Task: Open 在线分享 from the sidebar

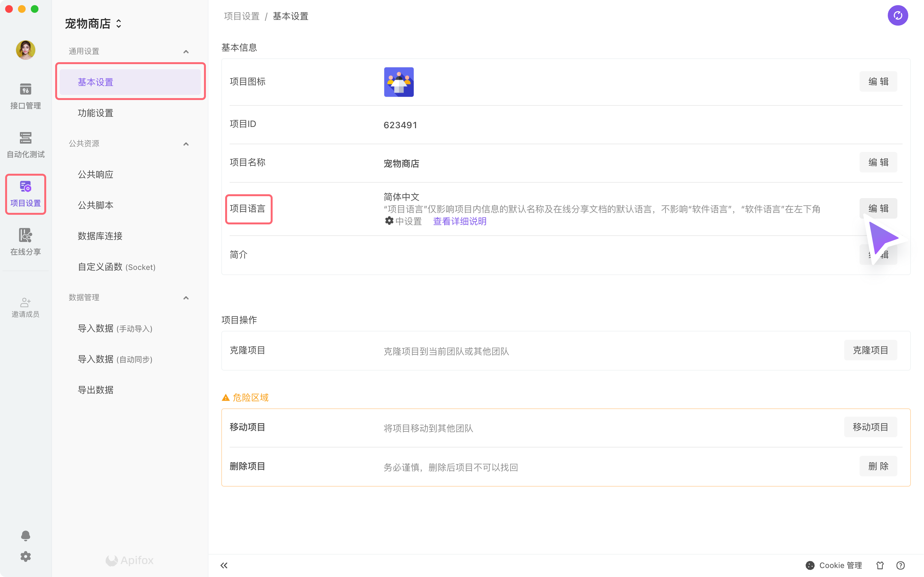Action: pos(25,242)
